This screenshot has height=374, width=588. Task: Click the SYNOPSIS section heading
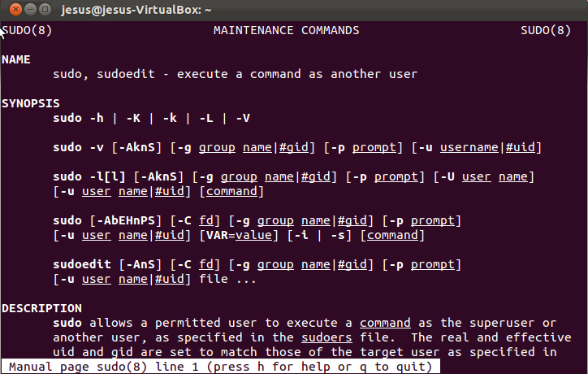pyautogui.click(x=29, y=104)
